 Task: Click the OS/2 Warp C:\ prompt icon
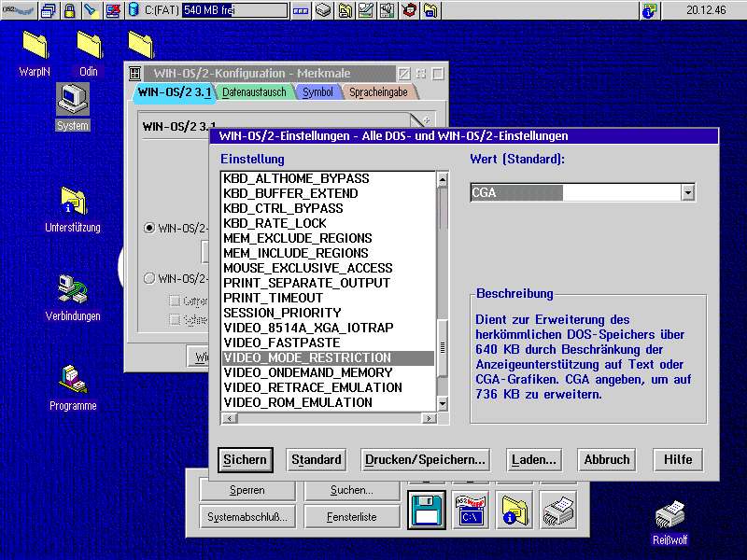point(471,510)
